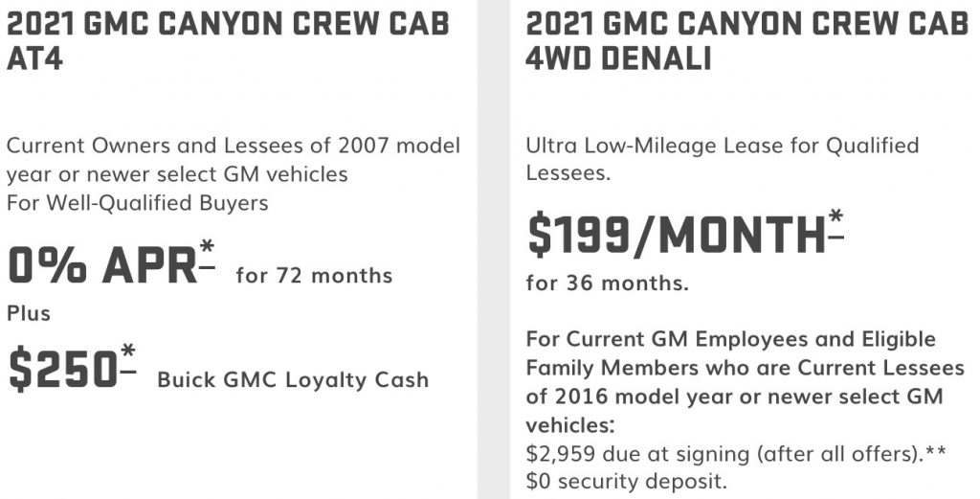Viewport: 980px width, 499px height.
Task: Click the 2021 GMC Canyon 4WD Denali heading
Action: click(747, 42)
